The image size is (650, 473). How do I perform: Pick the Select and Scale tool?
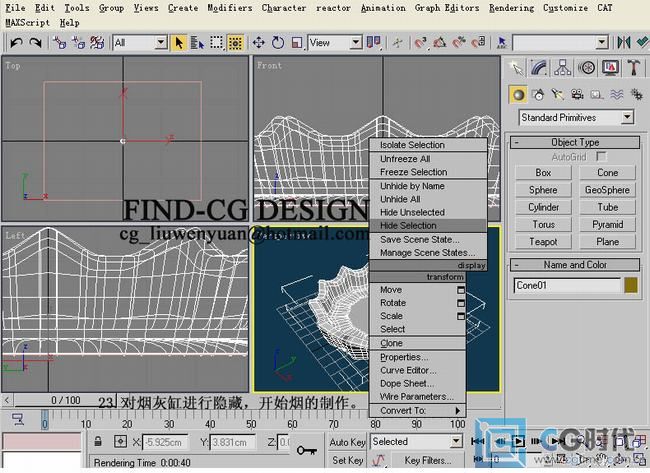coord(297,43)
